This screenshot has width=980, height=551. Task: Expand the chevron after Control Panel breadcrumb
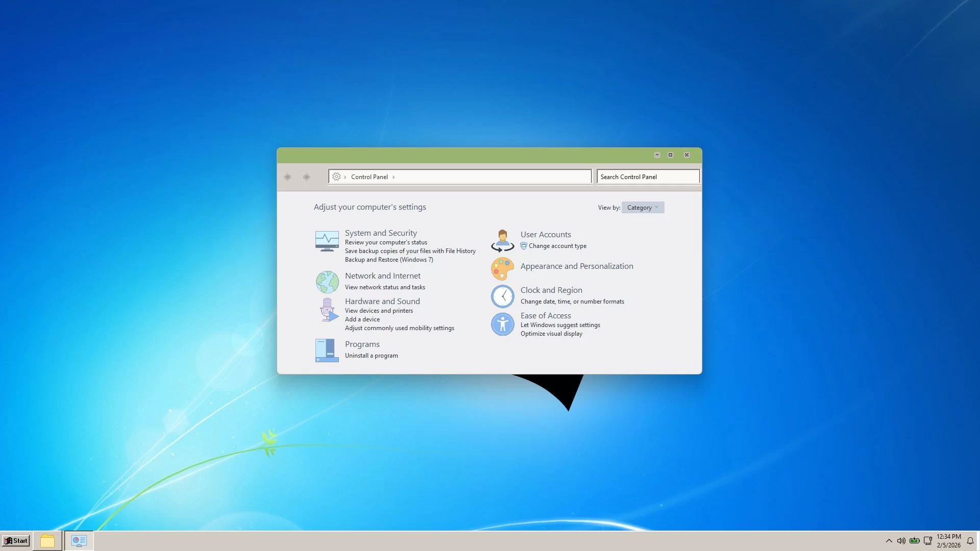click(x=394, y=177)
